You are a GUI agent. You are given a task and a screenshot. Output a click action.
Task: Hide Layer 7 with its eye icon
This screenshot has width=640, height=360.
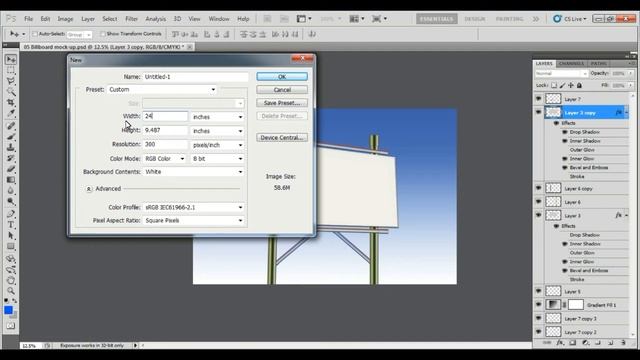(x=538, y=99)
